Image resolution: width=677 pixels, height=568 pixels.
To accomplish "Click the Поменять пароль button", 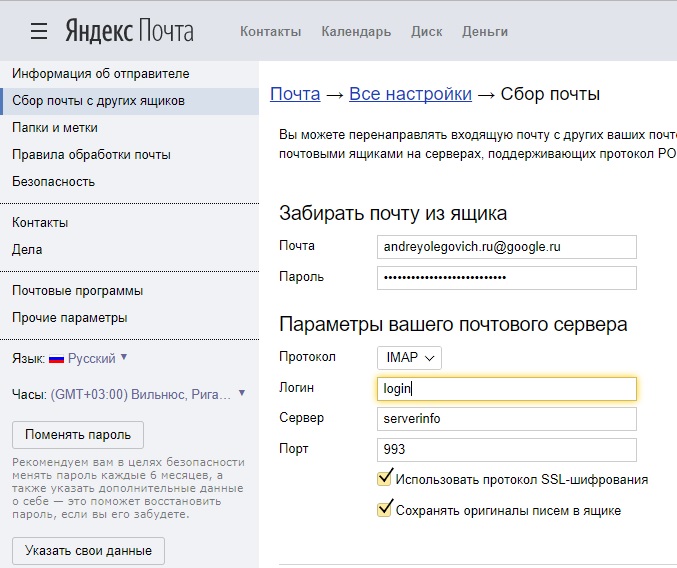I will 78,435.
